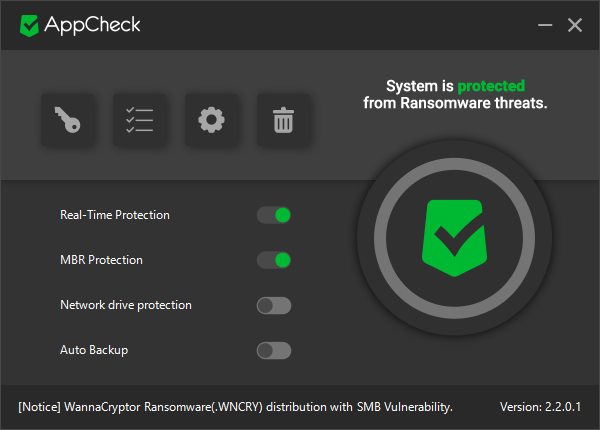The image size is (600, 430).
Task: Select the Network drive protection label
Action: (x=126, y=305)
